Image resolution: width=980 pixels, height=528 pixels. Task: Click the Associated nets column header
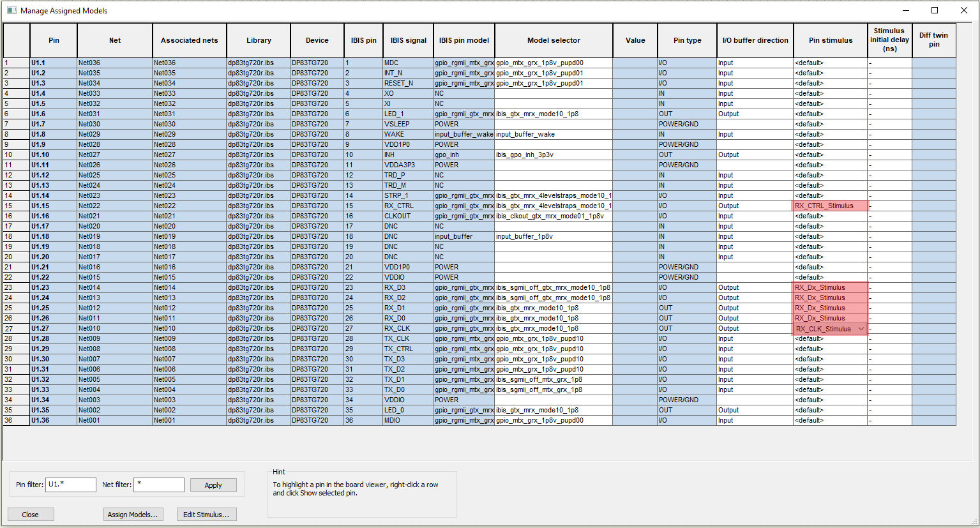[x=190, y=40]
